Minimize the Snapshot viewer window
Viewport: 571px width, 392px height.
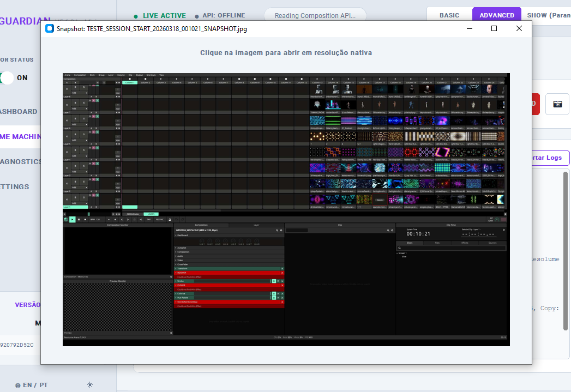point(470,28)
